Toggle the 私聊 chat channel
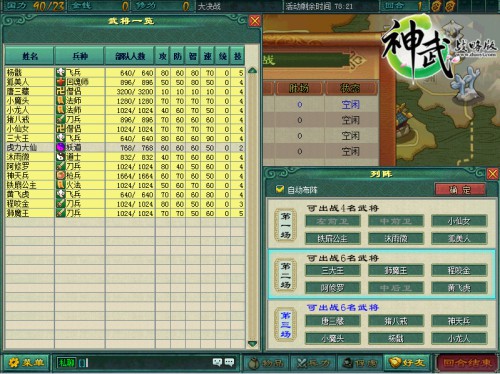 (66, 363)
